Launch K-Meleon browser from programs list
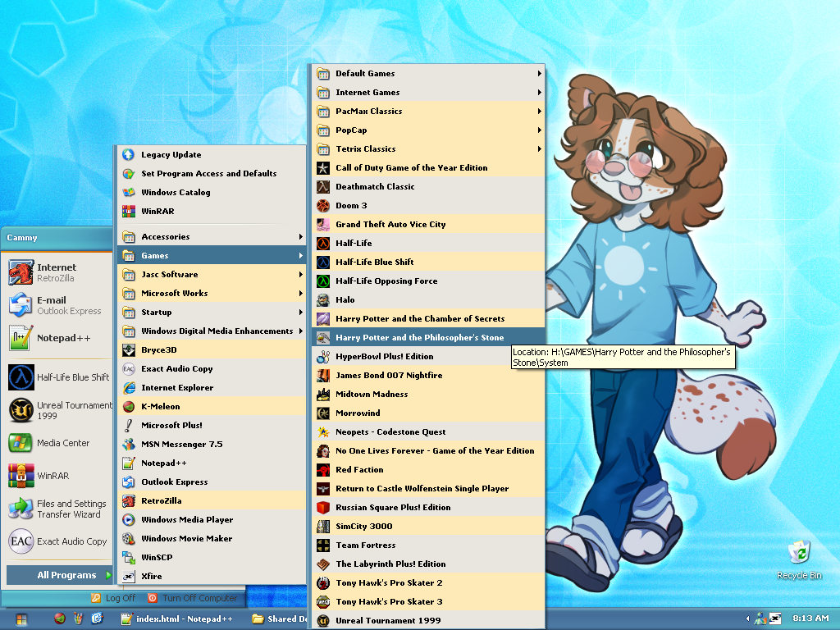The image size is (840, 630). click(160, 406)
